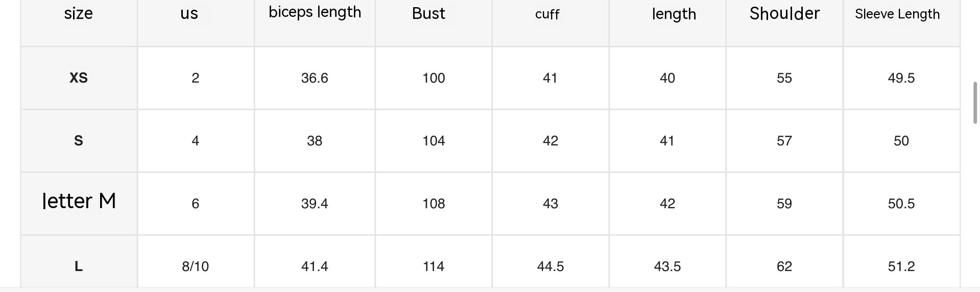The height and width of the screenshot is (292, 980).
Task: Click the 44.5 cuff cell
Action: point(551,266)
